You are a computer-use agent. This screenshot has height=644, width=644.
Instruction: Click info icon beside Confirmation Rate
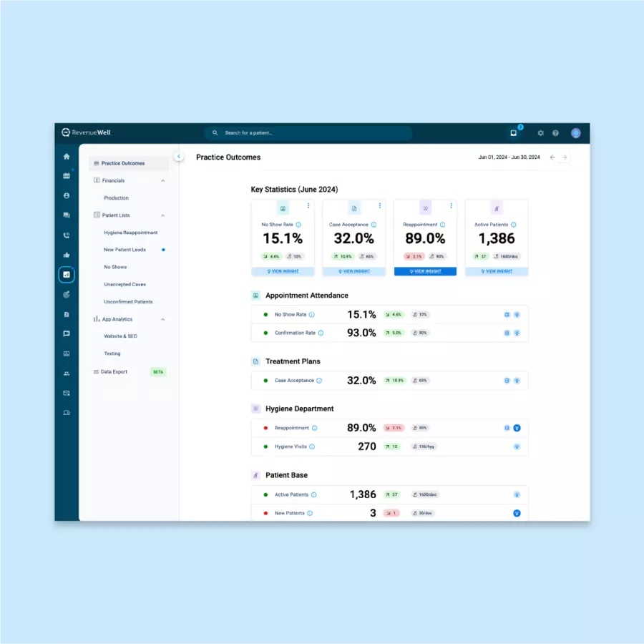[x=321, y=333]
